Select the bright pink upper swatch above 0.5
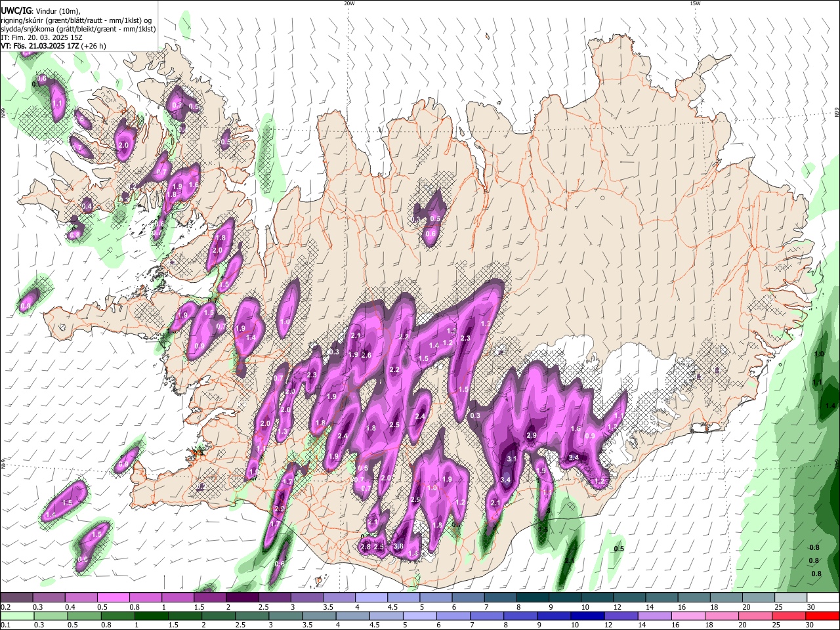Viewport: 840px width, 630px height. (x=113, y=598)
